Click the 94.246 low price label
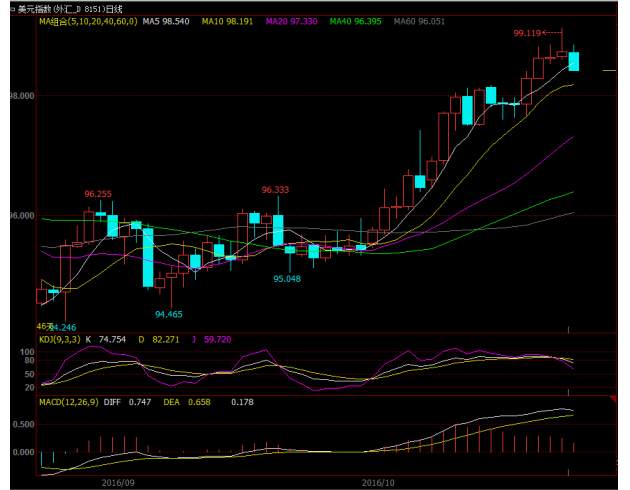The width and height of the screenshot is (630, 490). pyautogui.click(x=63, y=327)
